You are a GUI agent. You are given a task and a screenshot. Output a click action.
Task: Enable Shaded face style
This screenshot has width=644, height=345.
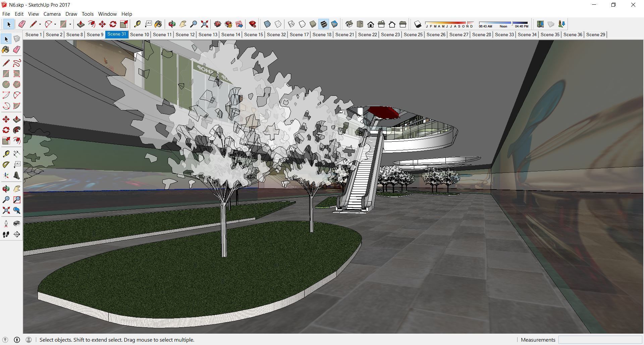click(x=313, y=24)
